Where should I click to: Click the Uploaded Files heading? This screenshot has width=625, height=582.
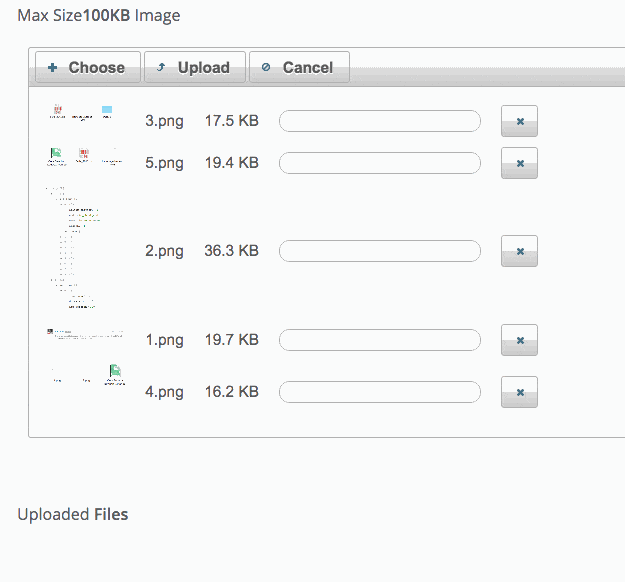(x=73, y=514)
